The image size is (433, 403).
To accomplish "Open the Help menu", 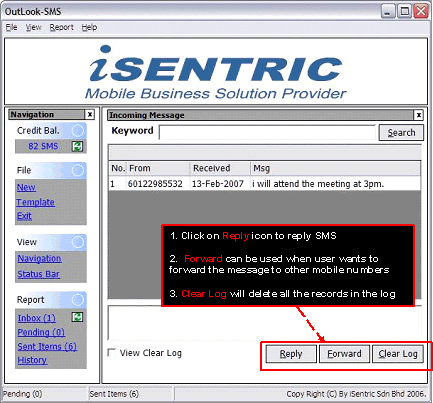I will 89,27.
